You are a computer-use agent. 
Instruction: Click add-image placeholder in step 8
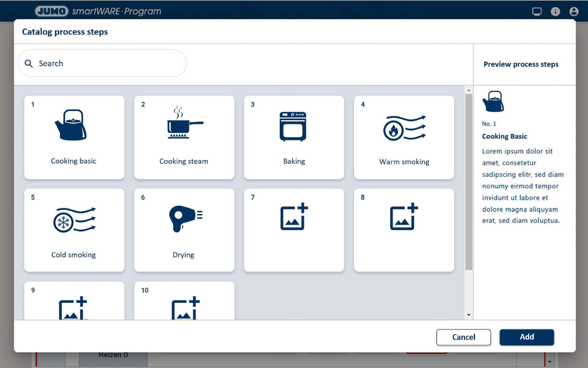coord(404,217)
